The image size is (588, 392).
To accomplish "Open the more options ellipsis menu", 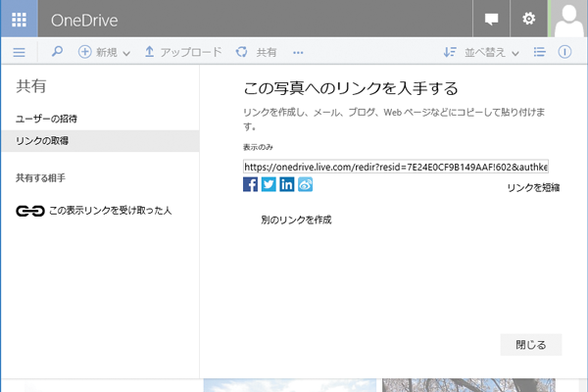I will (298, 53).
